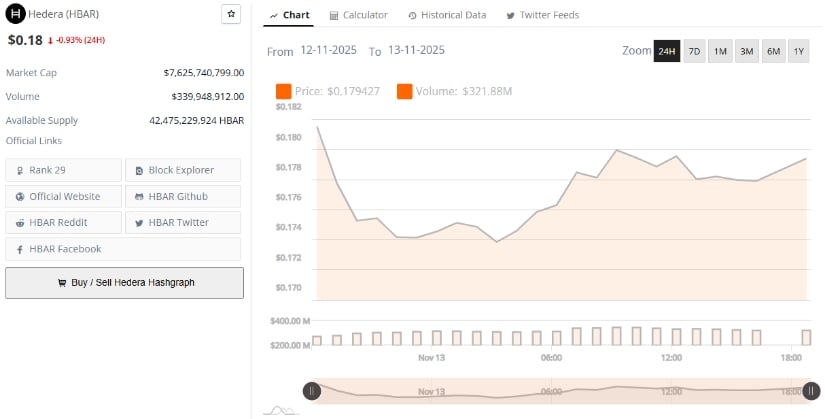Screen dimensions: 825x419
Task: Toggle the orange Volume series legend
Action: (405, 91)
